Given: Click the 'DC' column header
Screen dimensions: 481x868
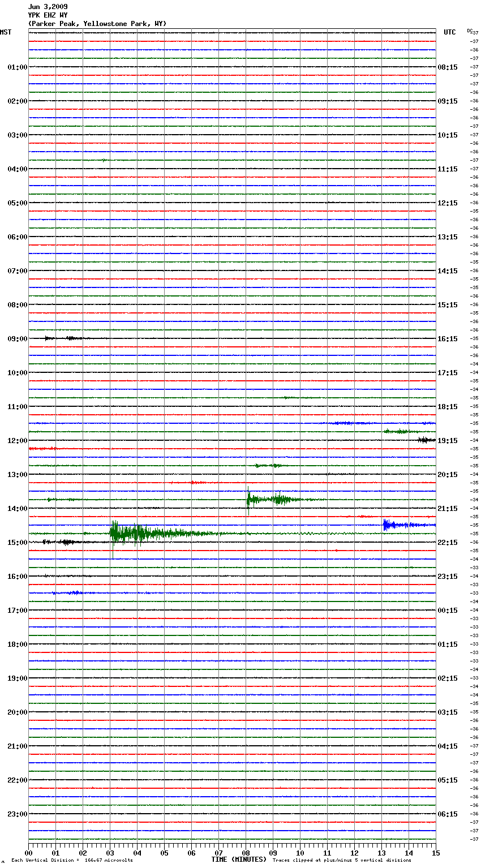Looking at the screenshot, I should [470, 31].
